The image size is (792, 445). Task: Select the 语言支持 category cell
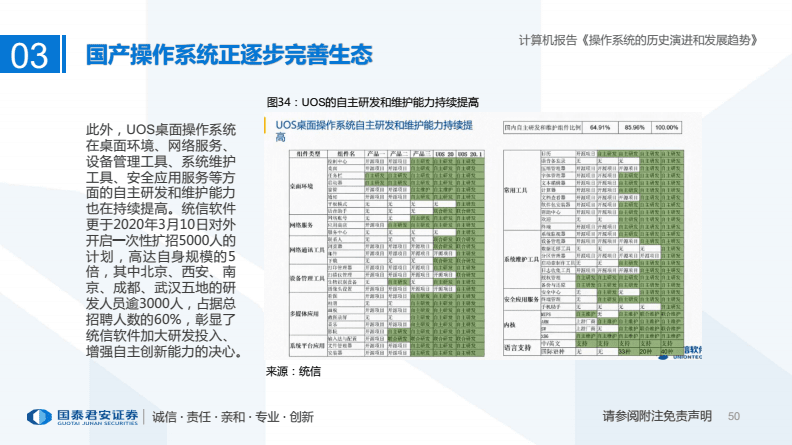(x=522, y=348)
